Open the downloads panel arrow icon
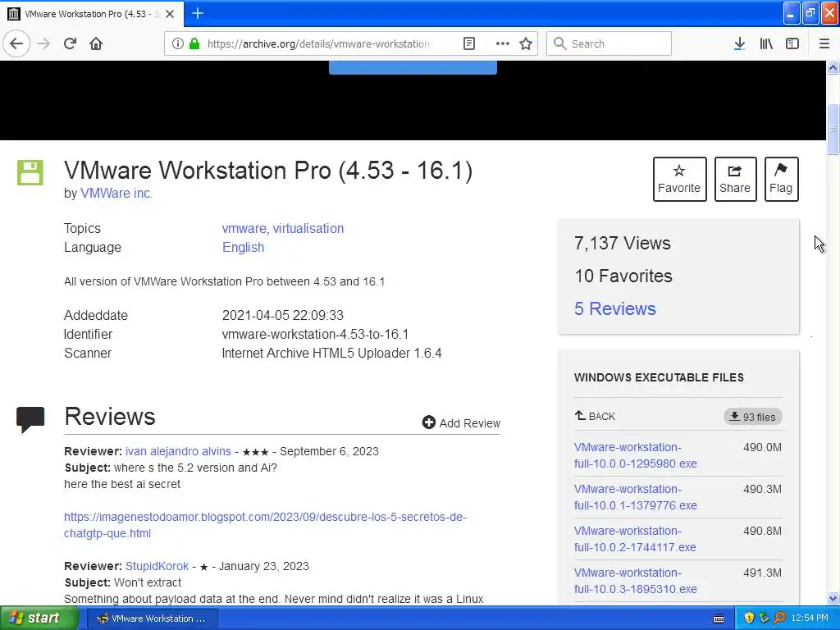840x630 pixels. tap(739, 43)
